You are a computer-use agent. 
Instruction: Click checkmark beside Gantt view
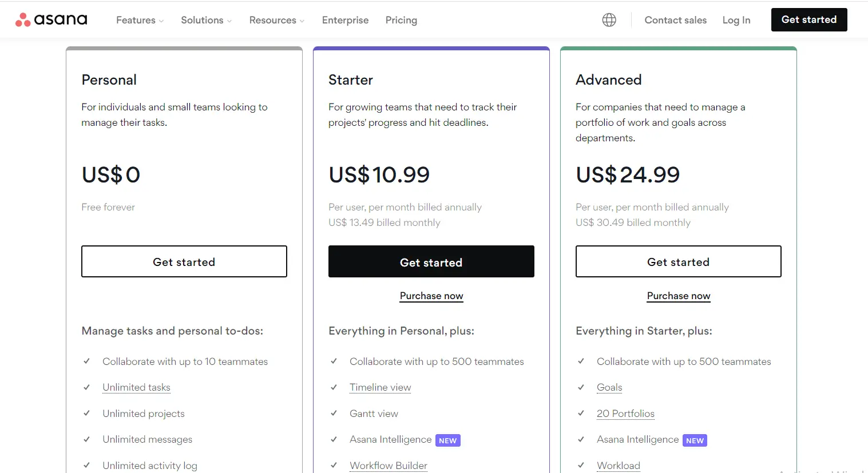(x=334, y=413)
